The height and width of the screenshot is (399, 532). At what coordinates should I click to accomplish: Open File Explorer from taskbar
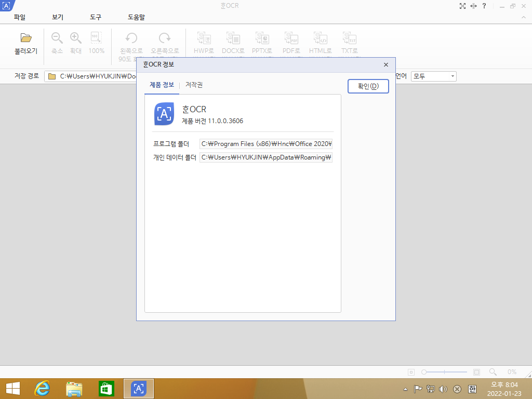(74, 389)
